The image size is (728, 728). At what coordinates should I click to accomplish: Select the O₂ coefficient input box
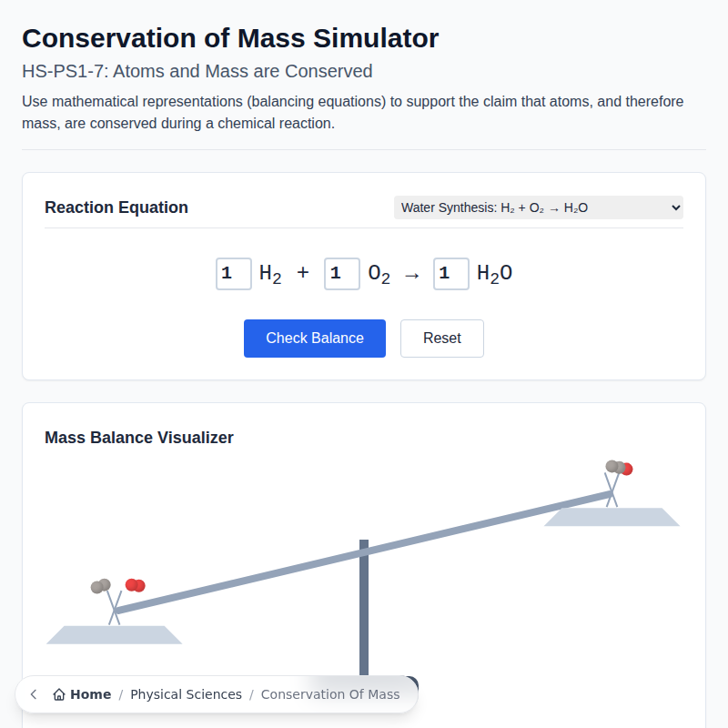pos(342,273)
